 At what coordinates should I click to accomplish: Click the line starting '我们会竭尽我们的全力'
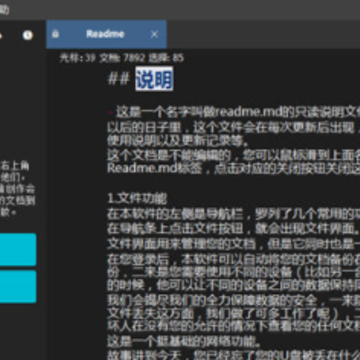tap(233, 301)
